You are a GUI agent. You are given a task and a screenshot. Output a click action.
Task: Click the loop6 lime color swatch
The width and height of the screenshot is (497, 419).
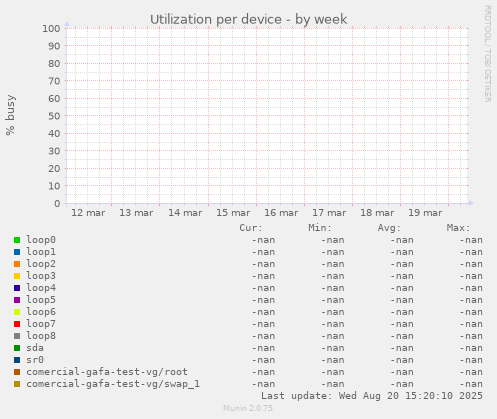[17, 312]
